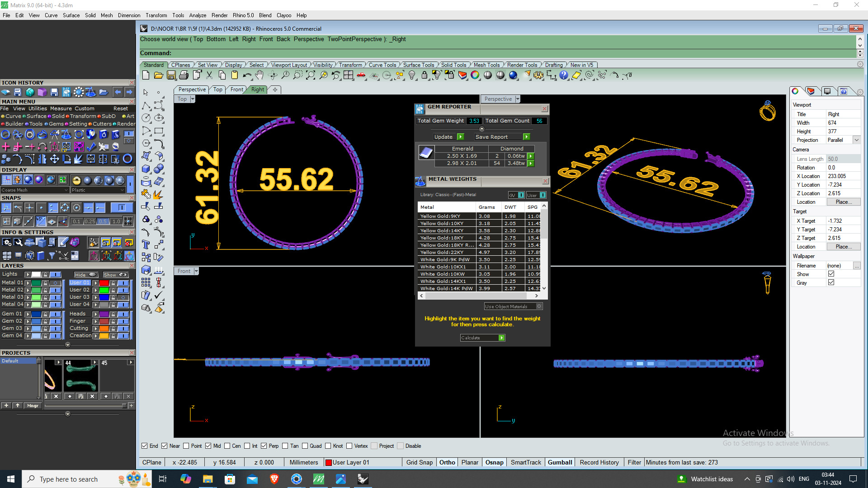Select the Pan hand tool
Image resolution: width=868 pixels, height=488 pixels.
coord(259,75)
